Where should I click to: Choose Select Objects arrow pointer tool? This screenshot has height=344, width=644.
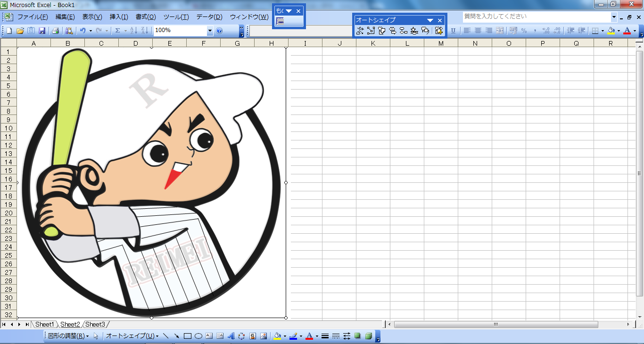tap(96, 336)
